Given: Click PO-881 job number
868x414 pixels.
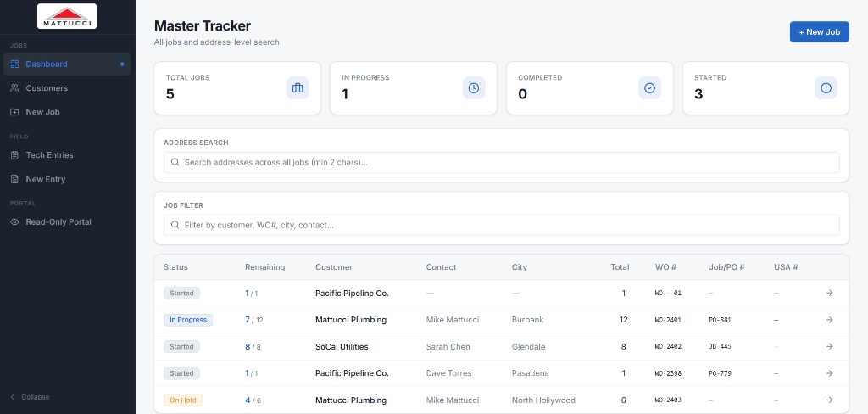Looking at the screenshot, I should point(721,320).
